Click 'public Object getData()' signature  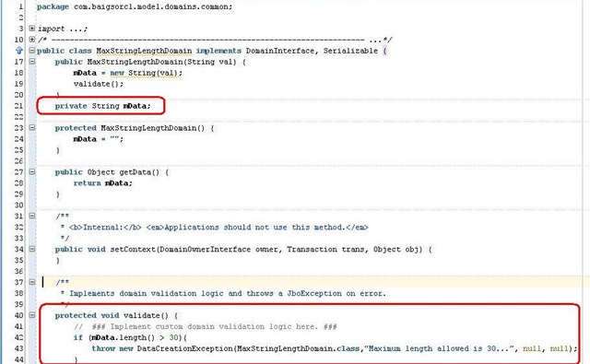coord(107,172)
